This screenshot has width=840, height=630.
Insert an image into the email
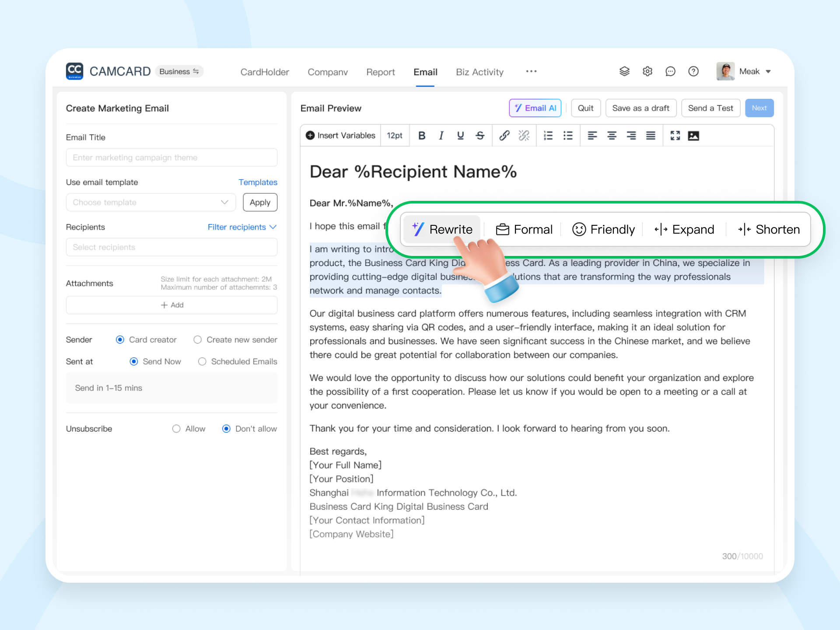click(693, 136)
